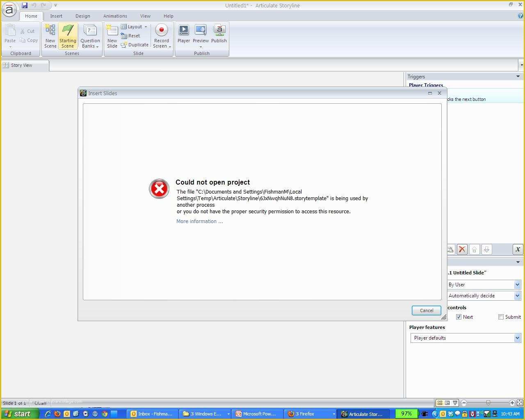Open the Layout dropdown
Screen dimensions: 525x420
134,27
